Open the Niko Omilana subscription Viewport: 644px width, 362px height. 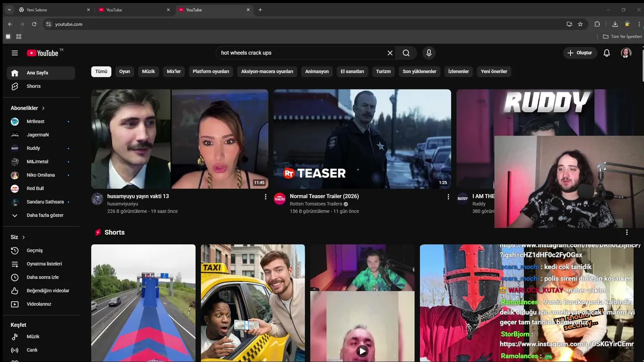coord(41,175)
